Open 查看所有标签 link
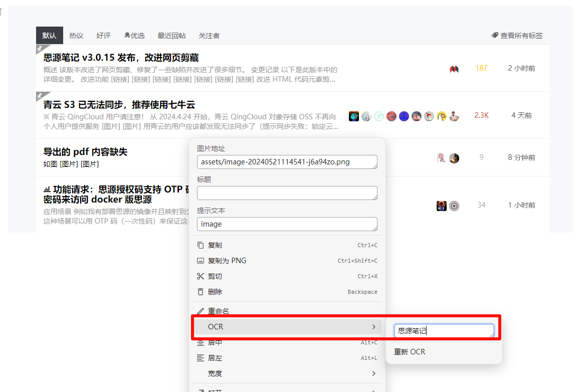The height and width of the screenshot is (392, 582). pyautogui.click(x=521, y=36)
